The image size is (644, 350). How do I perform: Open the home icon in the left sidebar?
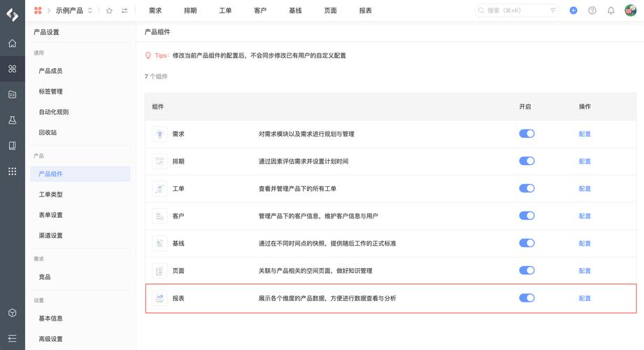[13, 43]
